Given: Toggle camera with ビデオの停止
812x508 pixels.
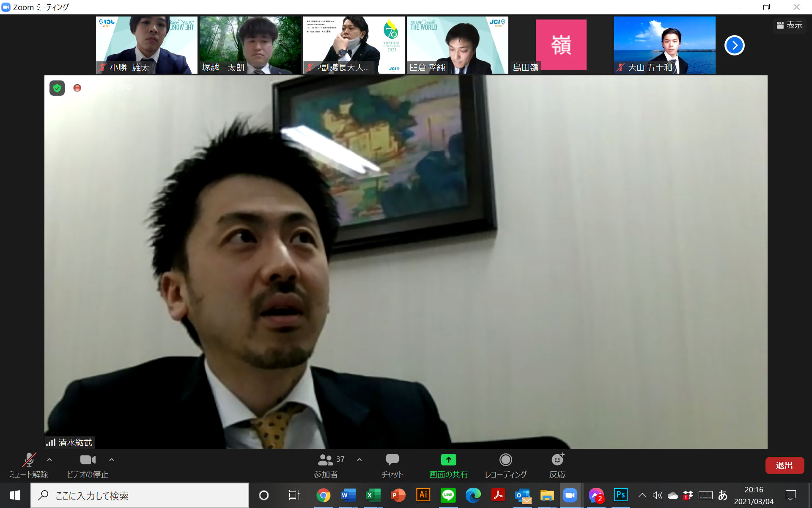Looking at the screenshot, I should (88, 465).
